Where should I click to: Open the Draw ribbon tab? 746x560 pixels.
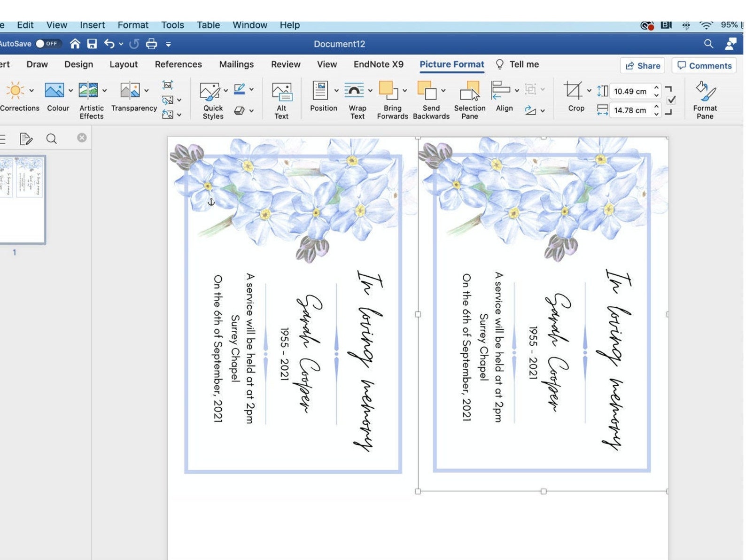[x=37, y=64]
